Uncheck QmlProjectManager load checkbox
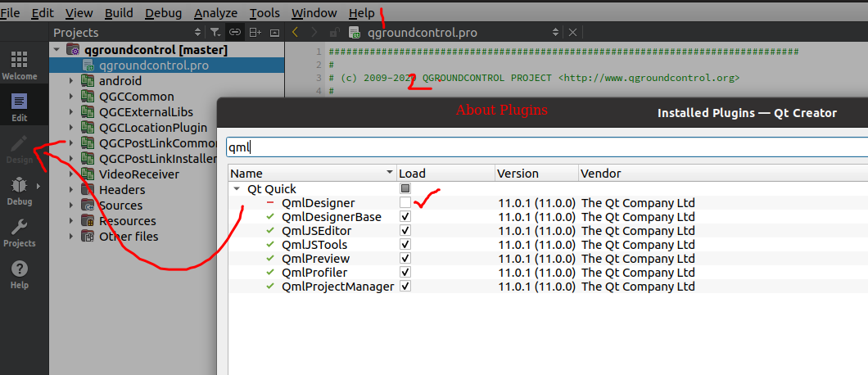This screenshot has width=868, height=375. click(x=405, y=286)
